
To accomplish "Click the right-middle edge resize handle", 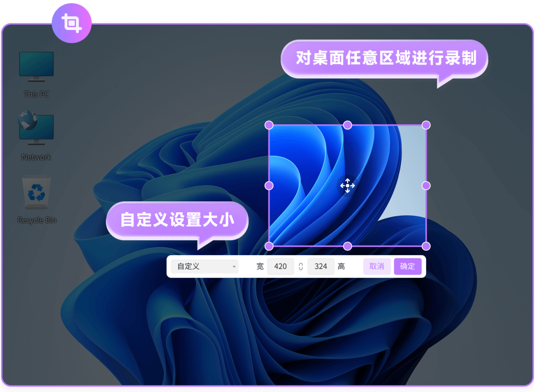I will [x=426, y=185].
